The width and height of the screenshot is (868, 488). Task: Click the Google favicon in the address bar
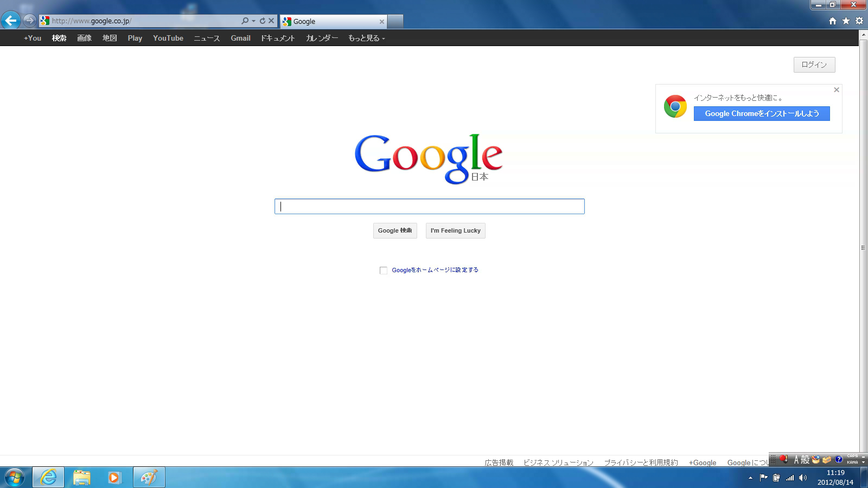pos(45,21)
